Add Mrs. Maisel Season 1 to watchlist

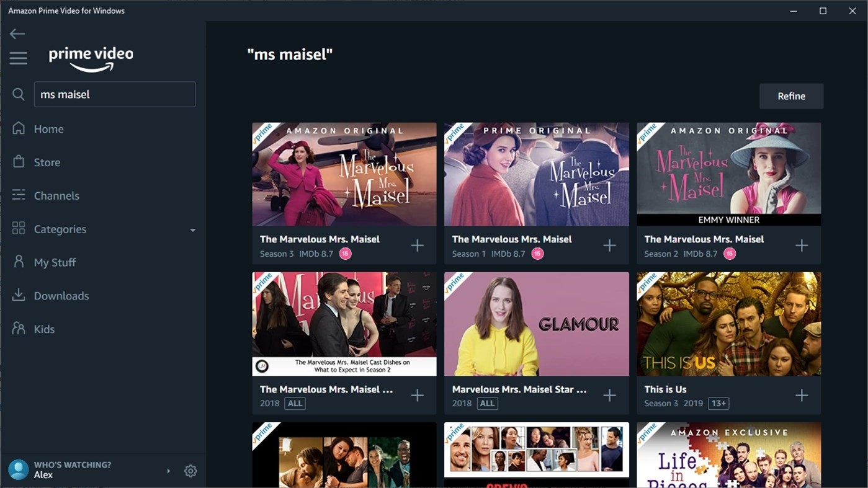(610, 246)
